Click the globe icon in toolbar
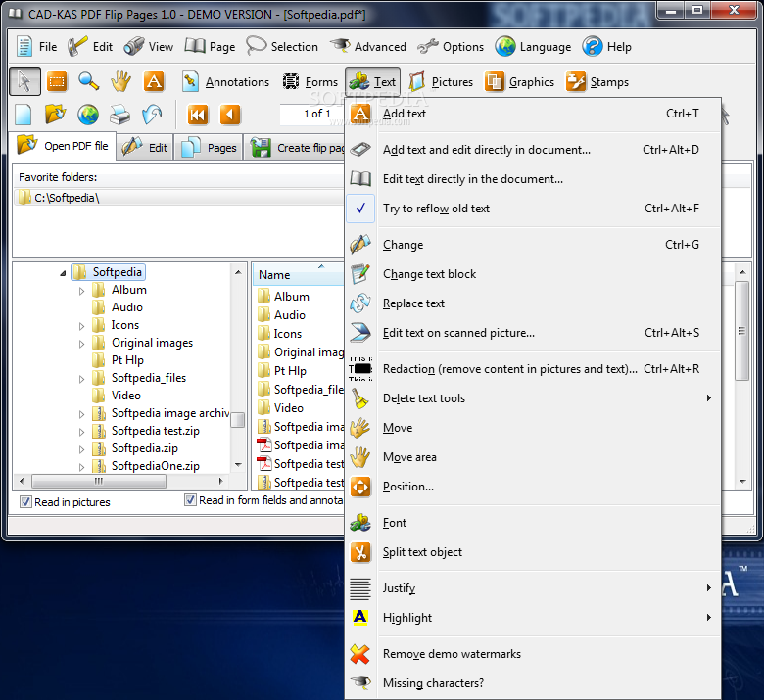Viewport: 764px width, 700px height. 88,115
